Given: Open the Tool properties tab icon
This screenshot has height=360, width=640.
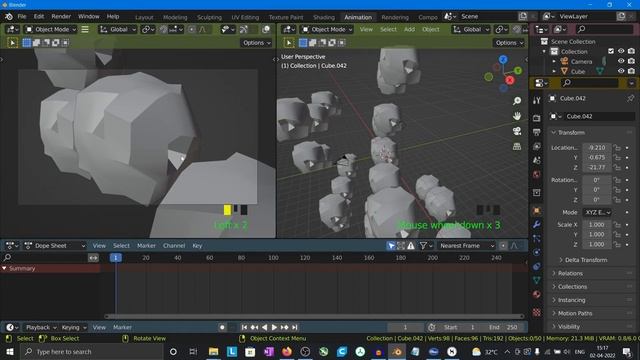Looking at the screenshot, I should click(x=537, y=100).
